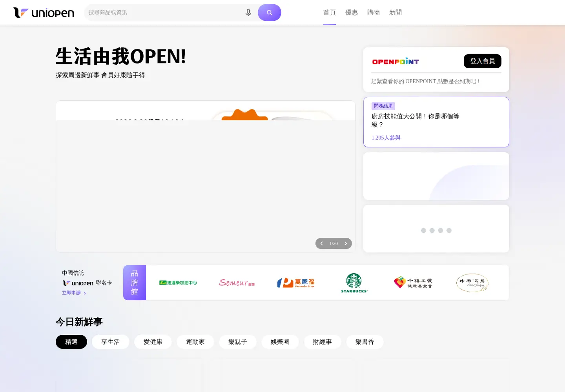This screenshot has width=565, height=392.
Task: Click the purple search magnifier button
Action: tap(270, 13)
